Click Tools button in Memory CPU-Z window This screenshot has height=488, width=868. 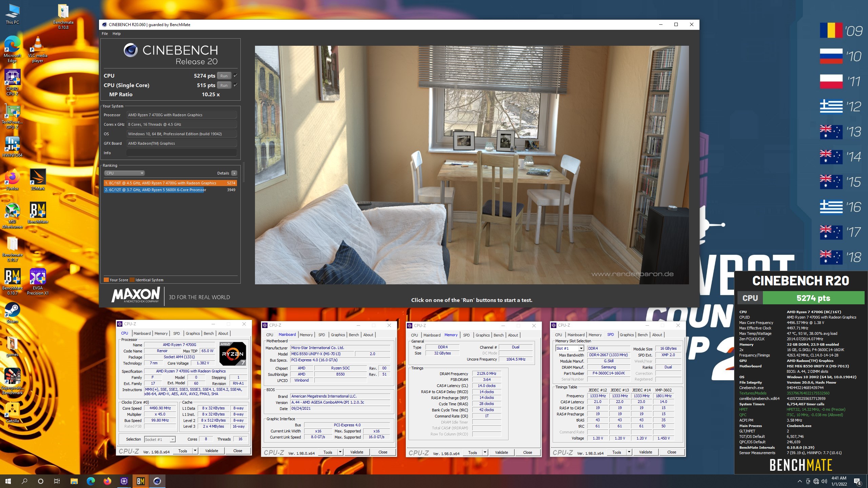pyautogui.click(x=473, y=452)
